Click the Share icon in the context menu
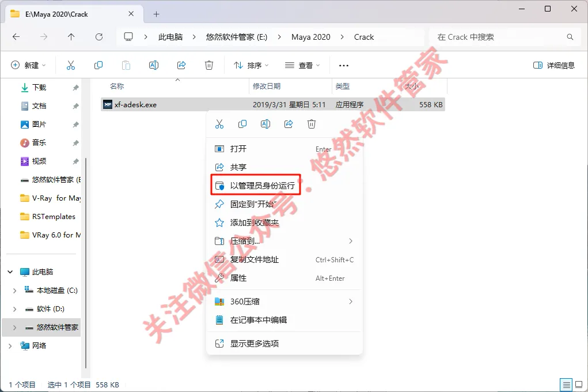588x392 pixels. click(x=289, y=124)
